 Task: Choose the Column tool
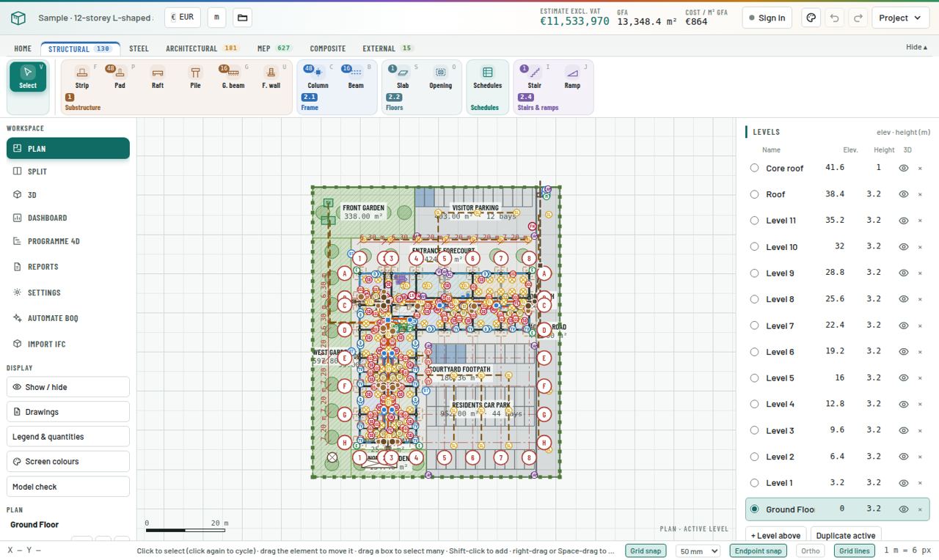[x=318, y=78]
